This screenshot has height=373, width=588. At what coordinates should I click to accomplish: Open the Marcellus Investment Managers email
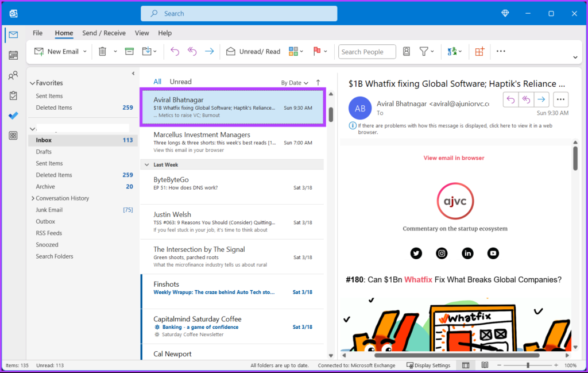point(233,142)
